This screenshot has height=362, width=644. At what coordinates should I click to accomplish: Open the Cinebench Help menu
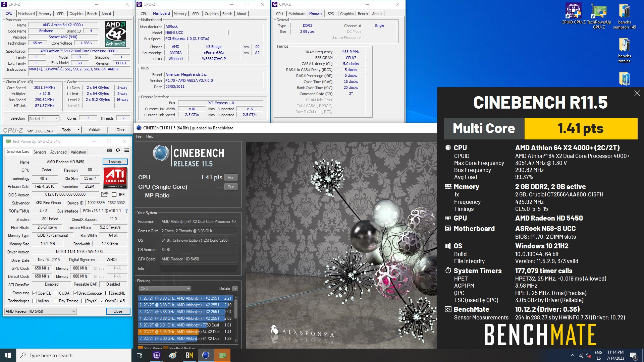coord(150,136)
